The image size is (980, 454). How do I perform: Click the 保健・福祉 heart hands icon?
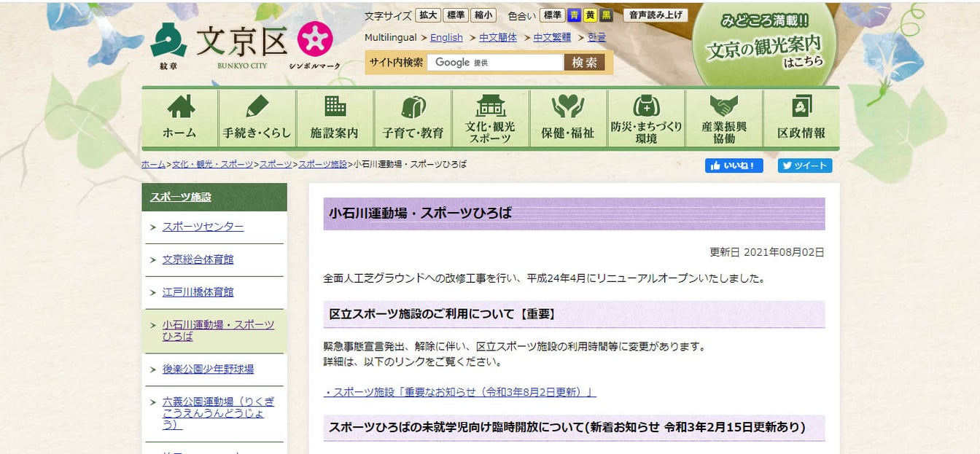coord(567,108)
